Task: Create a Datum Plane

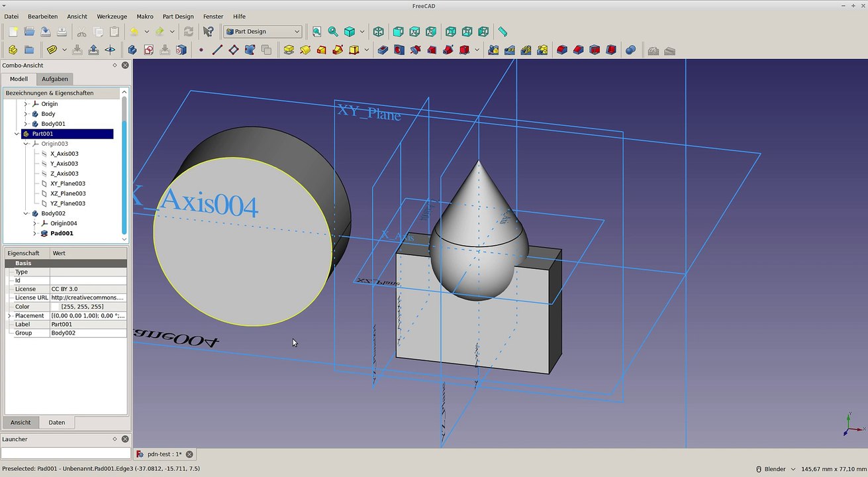Action: click(x=234, y=50)
